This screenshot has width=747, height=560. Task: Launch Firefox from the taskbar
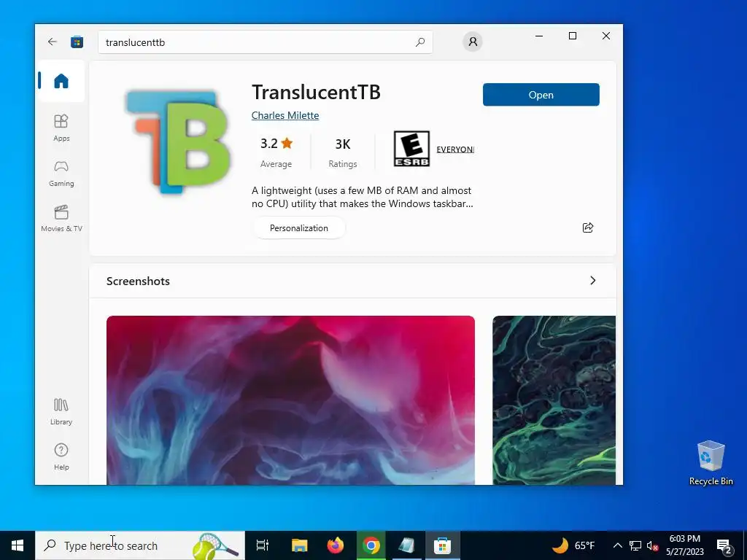[x=336, y=545]
